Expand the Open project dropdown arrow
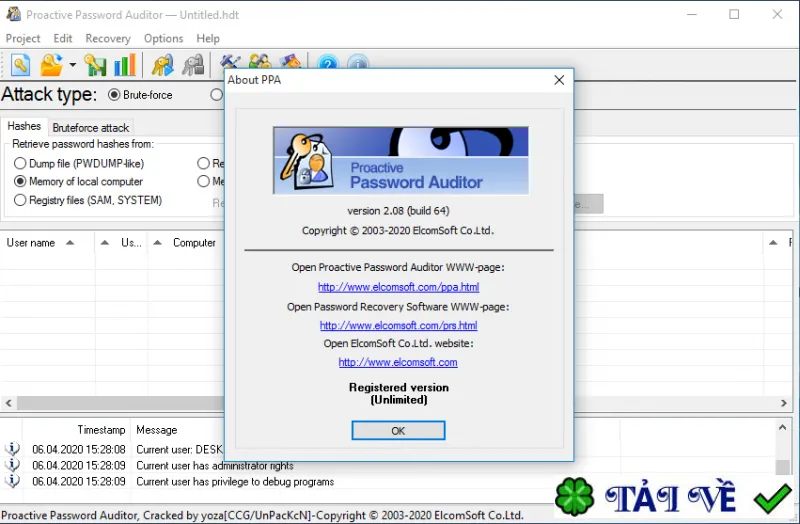Viewport: 800px width, 524px height. pos(72,65)
